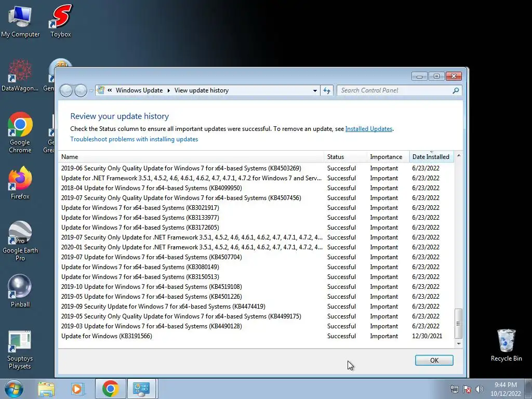
Task: Click the Back navigation arrow
Action: tap(66, 90)
